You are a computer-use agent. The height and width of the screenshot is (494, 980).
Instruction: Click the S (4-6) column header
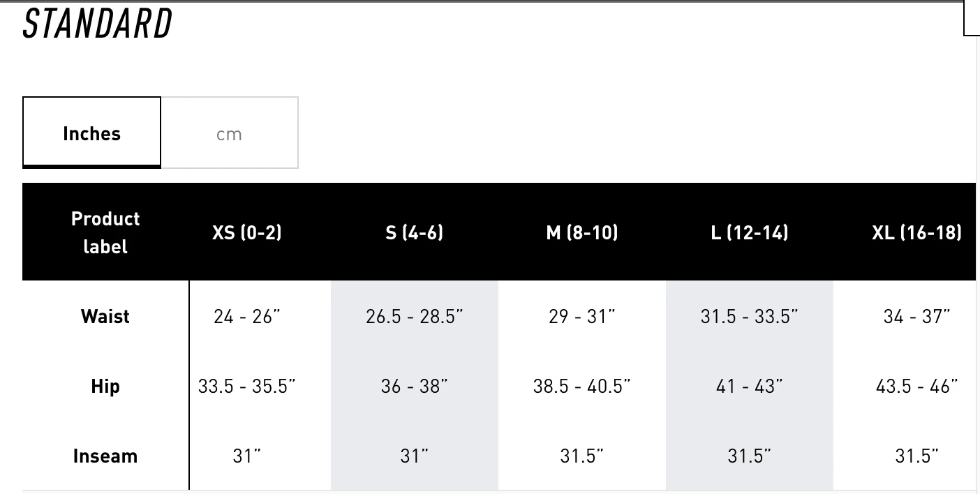[414, 232]
